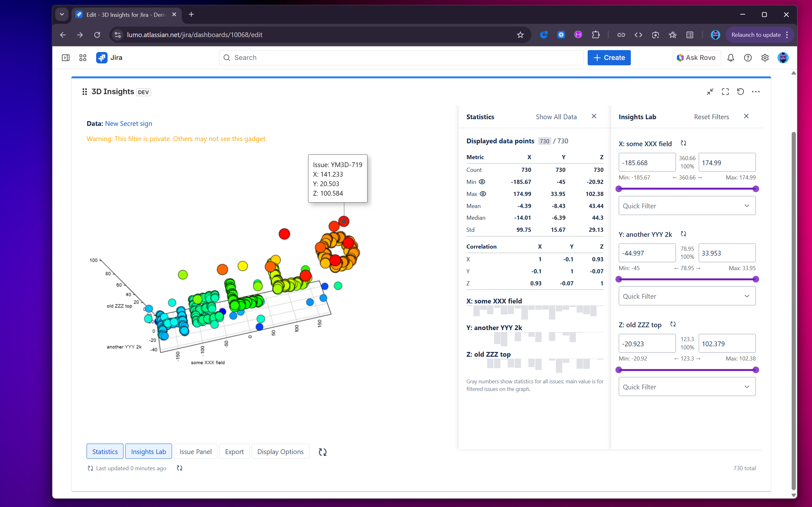Reset the Z: old ZZZ top filter
812x507 pixels.
[x=673, y=324]
